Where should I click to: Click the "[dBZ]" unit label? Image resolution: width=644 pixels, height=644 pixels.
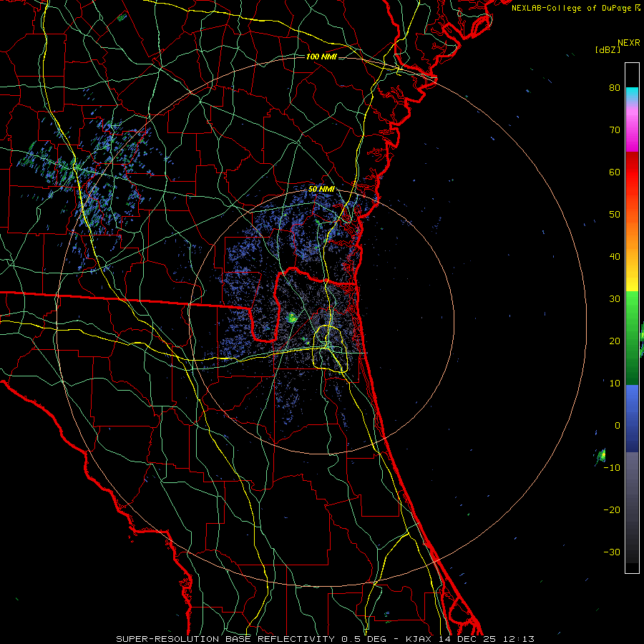(608, 50)
